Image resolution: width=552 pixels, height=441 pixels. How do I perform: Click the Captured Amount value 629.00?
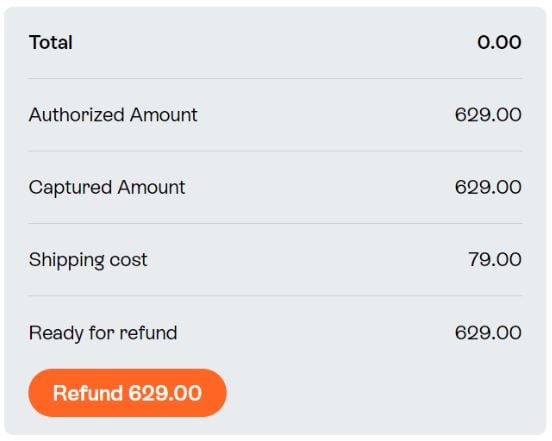click(x=488, y=187)
